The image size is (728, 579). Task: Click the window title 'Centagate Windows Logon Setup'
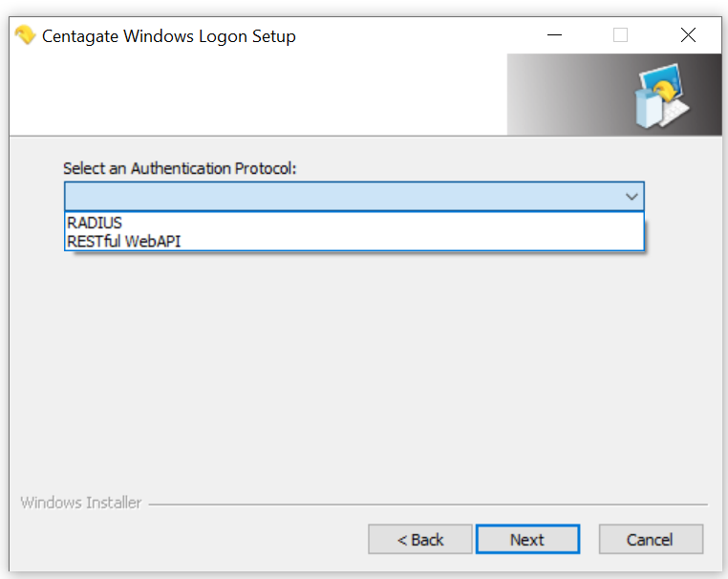click(x=168, y=36)
